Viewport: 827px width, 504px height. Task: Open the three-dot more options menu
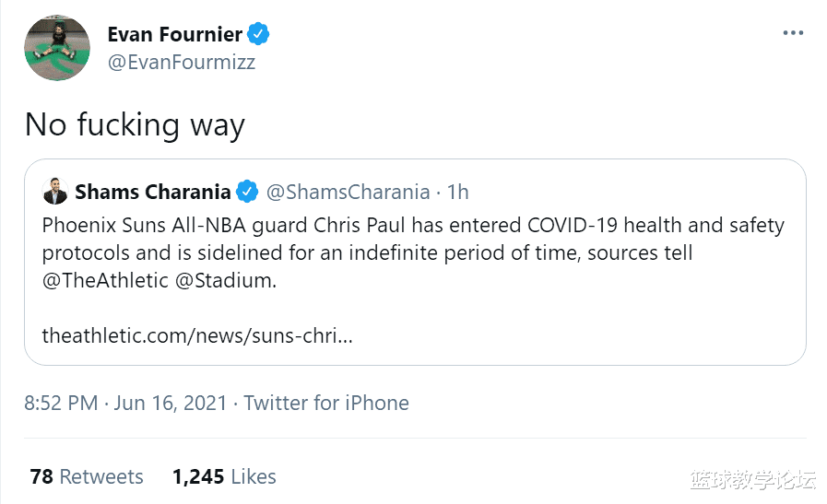793,33
